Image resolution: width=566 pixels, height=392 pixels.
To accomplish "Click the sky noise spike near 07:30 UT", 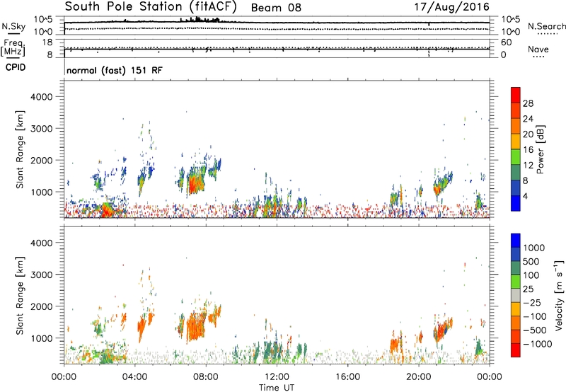I will pyautogui.click(x=197, y=19).
